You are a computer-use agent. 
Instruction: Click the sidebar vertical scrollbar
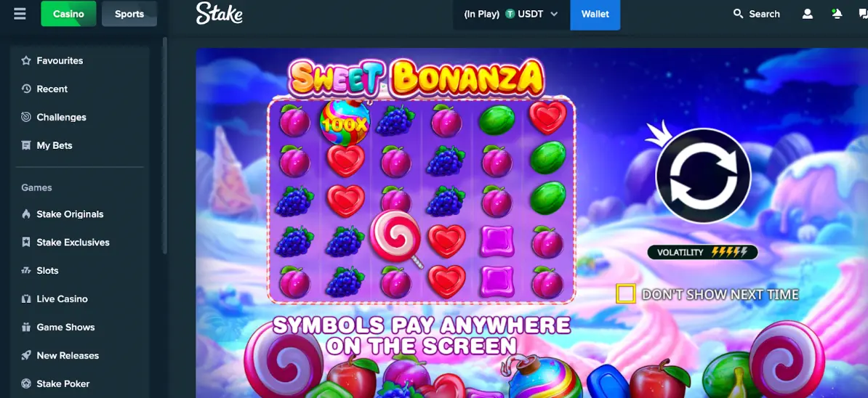pos(164,146)
